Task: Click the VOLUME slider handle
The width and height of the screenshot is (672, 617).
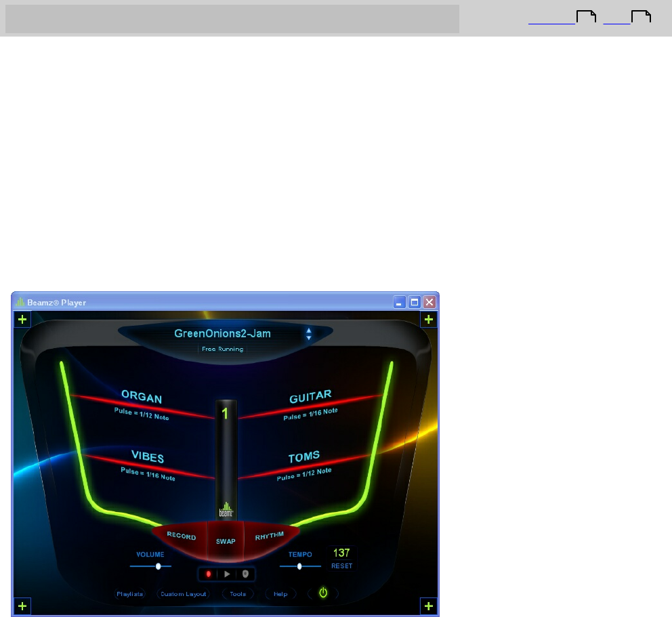Action: coord(158,566)
